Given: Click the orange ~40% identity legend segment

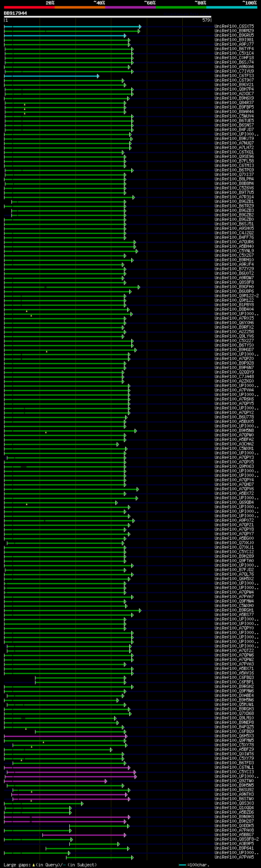Looking at the screenshot, I should pos(80,7).
